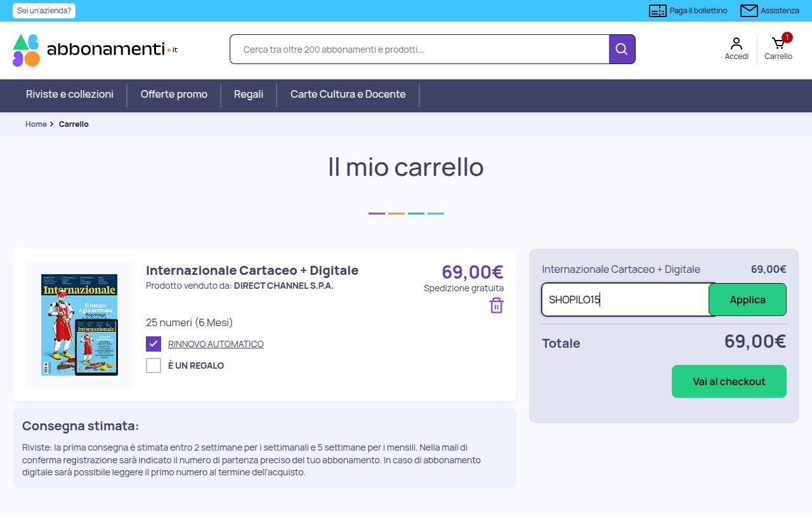Go to Home breadcrumb link
Image resolution: width=812 pixels, height=528 pixels.
click(36, 124)
